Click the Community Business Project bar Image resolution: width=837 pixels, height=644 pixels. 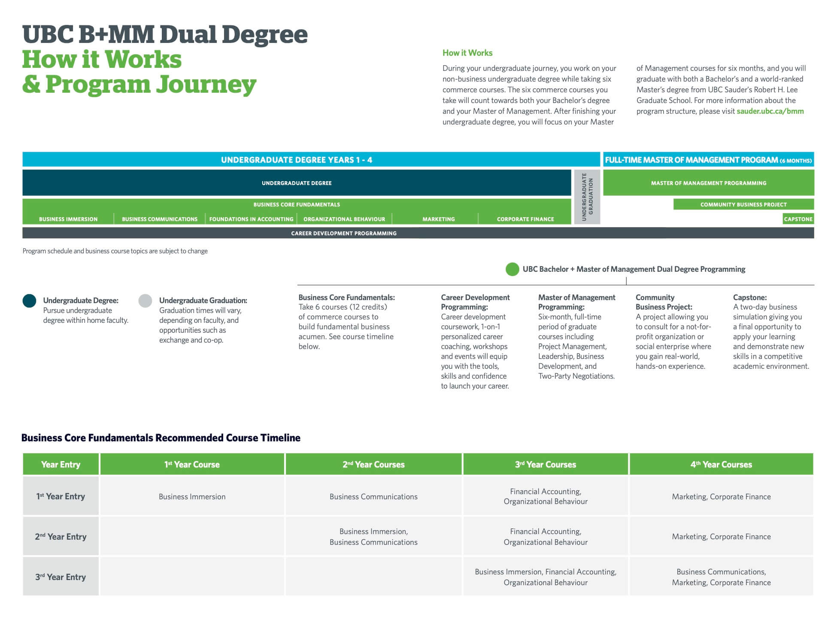pos(743,204)
